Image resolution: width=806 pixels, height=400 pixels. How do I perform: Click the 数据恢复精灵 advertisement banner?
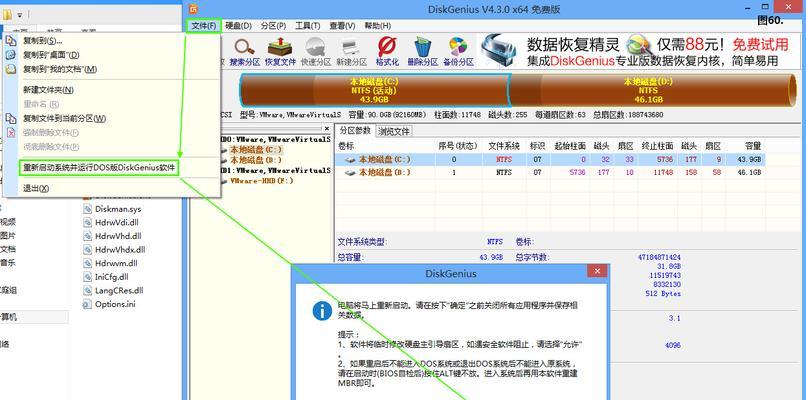tap(637, 51)
